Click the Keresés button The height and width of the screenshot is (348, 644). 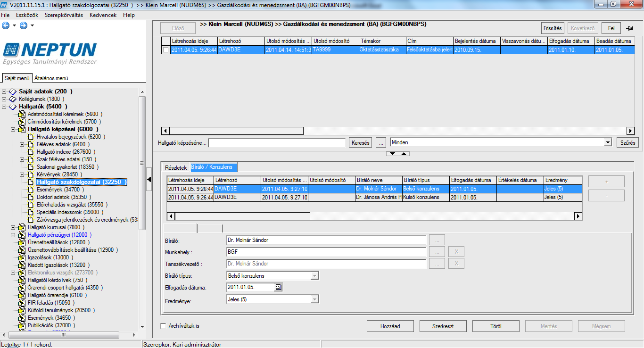pos(360,142)
